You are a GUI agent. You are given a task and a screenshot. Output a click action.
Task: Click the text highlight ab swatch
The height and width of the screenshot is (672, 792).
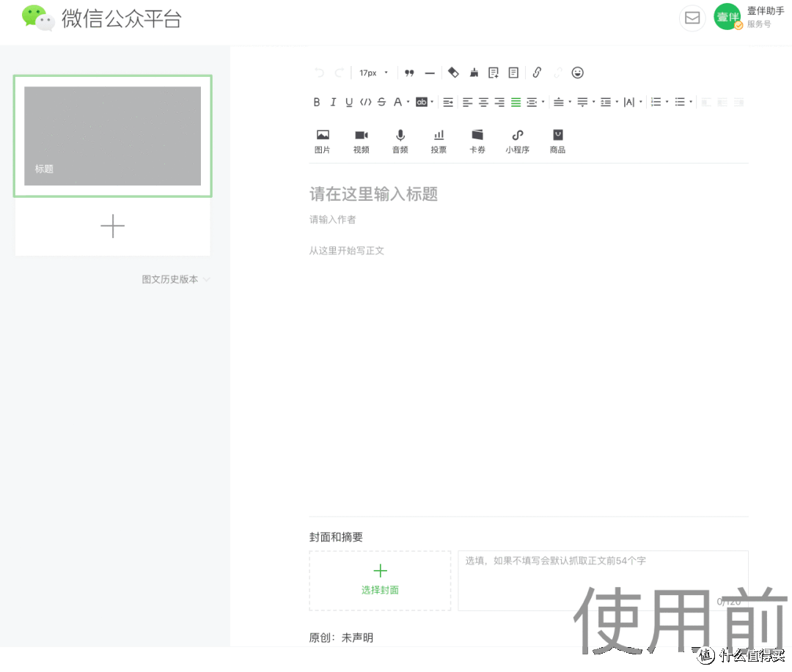[x=421, y=103]
